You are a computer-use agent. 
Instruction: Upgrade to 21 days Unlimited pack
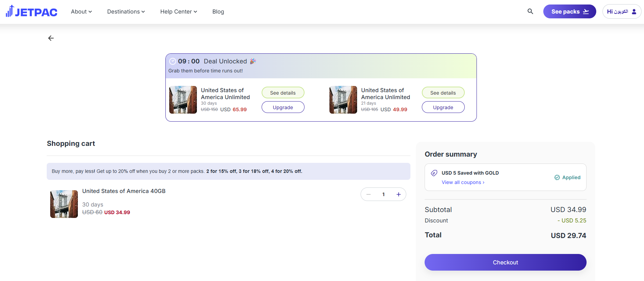443,107
